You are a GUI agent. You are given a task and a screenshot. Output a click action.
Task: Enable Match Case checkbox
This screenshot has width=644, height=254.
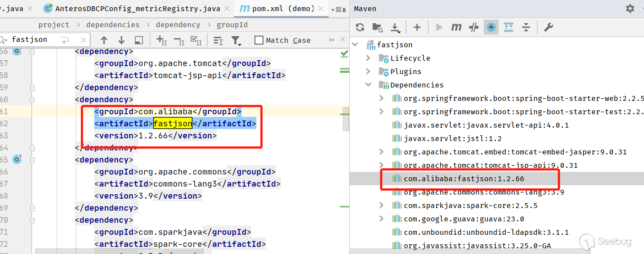259,40
